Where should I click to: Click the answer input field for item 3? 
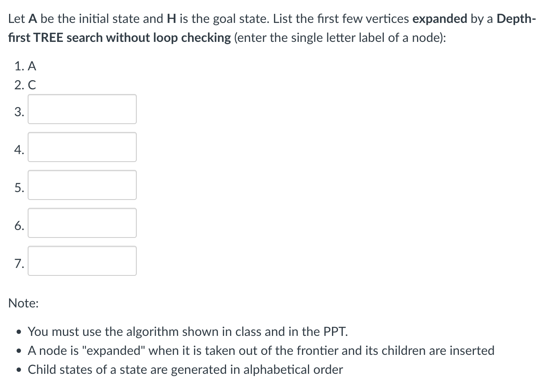tap(82, 109)
